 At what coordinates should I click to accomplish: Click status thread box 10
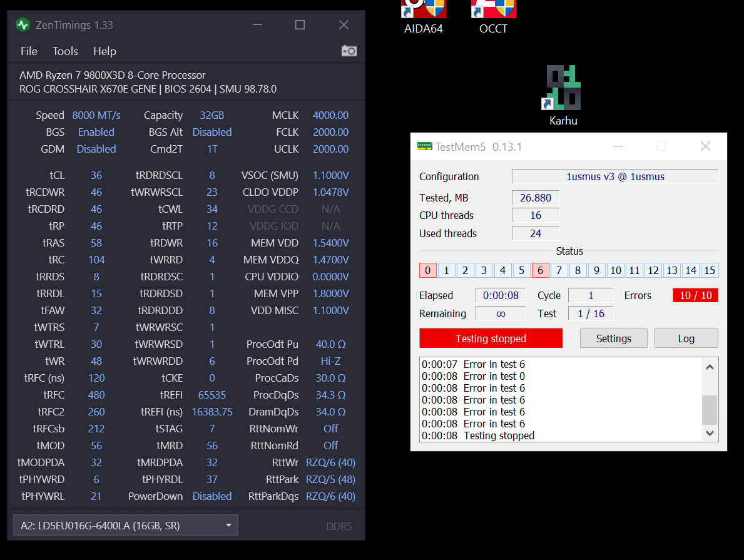(616, 270)
